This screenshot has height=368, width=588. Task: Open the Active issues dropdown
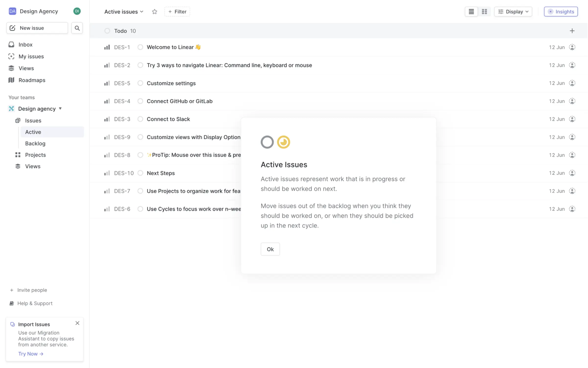pos(124,12)
